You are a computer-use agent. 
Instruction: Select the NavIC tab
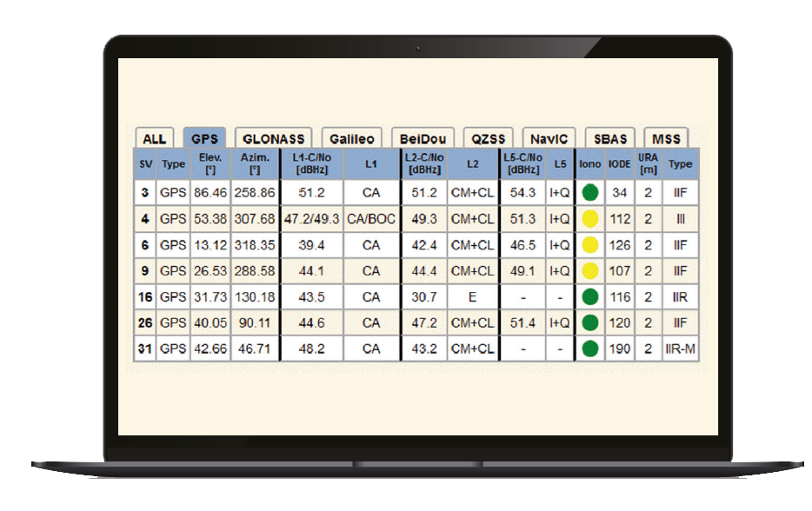(549, 138)
